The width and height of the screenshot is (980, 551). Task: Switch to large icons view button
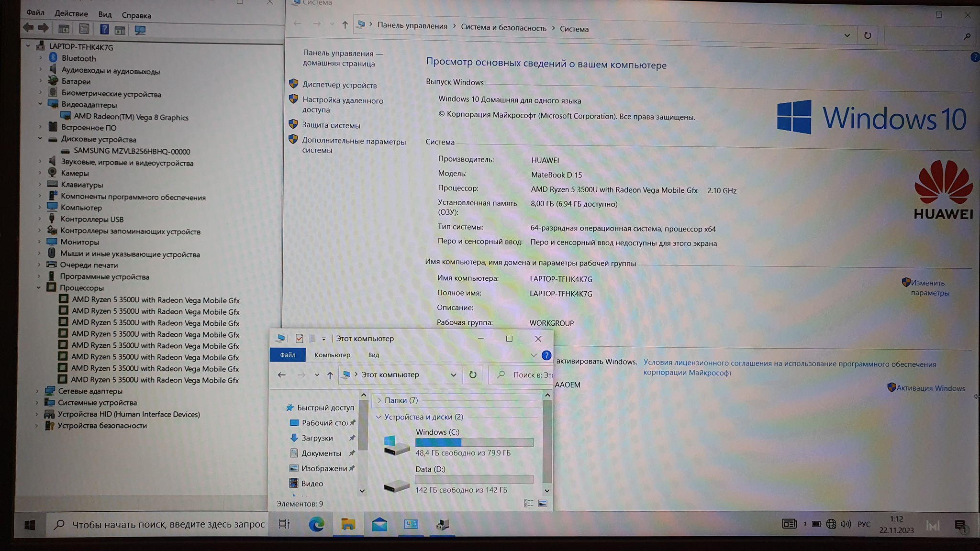(543, 503)
